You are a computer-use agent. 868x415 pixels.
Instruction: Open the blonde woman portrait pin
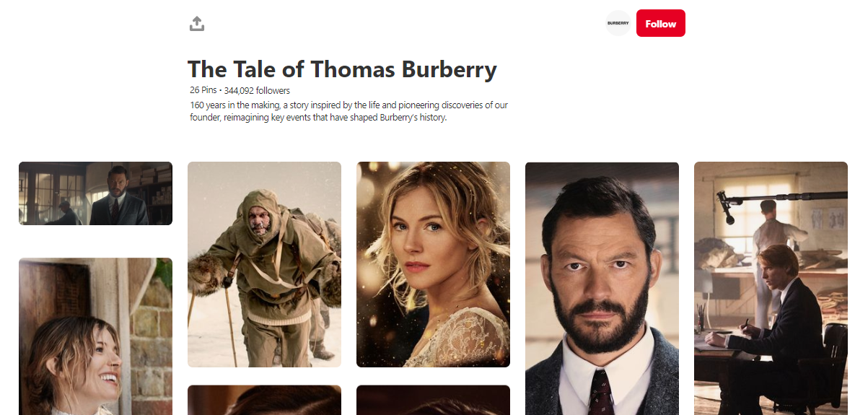click(433, 264)
